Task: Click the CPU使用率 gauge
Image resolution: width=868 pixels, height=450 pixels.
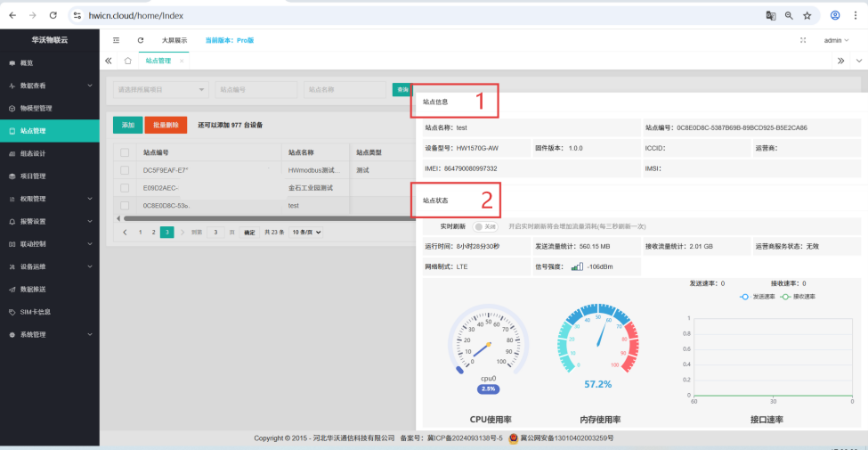Action: [x=488, y=347]
